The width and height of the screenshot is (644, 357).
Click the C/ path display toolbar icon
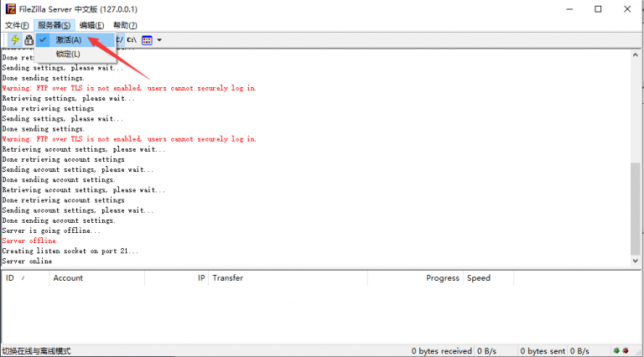118,39
